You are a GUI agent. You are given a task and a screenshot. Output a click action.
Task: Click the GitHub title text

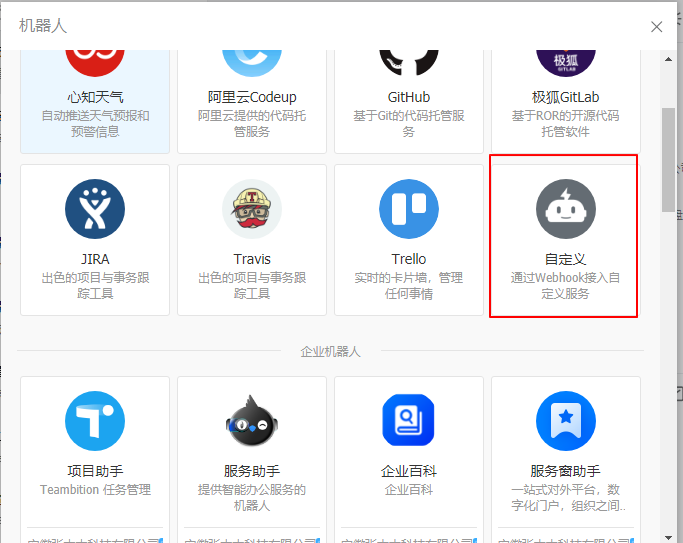coord(409,97)
